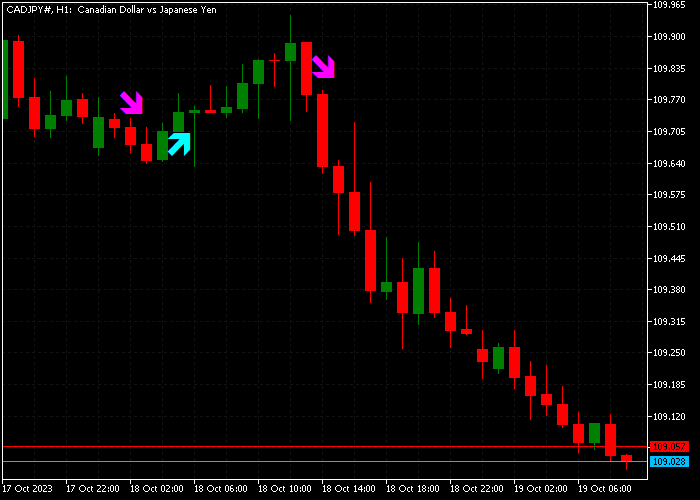Click the 109.770 price axis label

pos(669,100)
